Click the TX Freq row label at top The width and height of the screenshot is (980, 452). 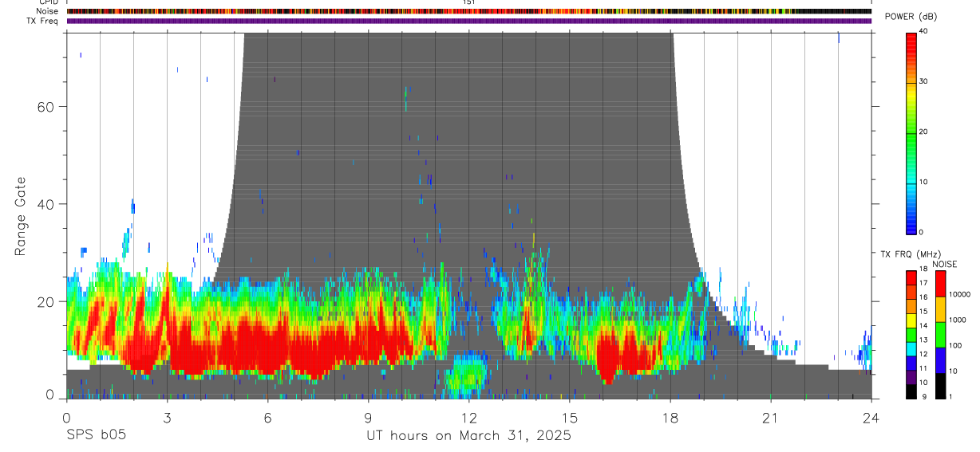(x=43, y=21)
